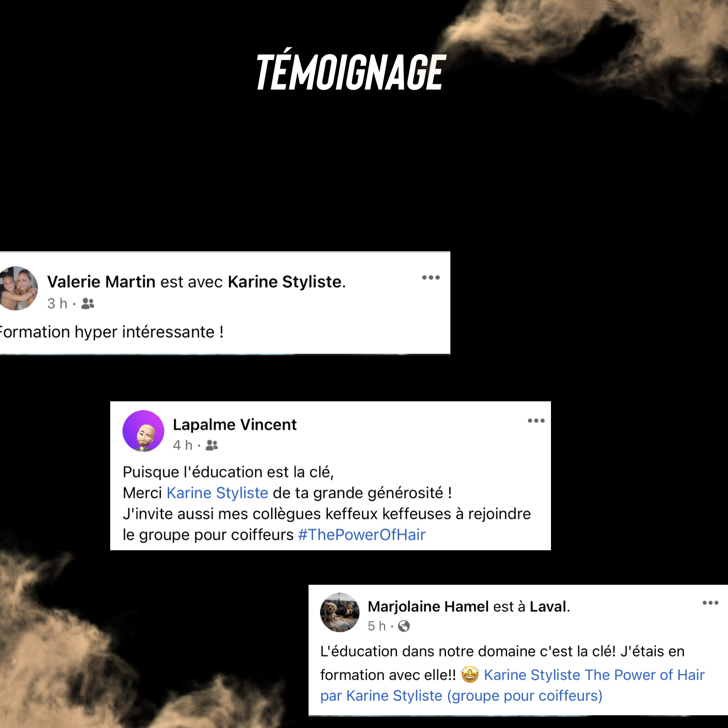Click public globe icon under Marjolaine Hamel

[x=404, y=626]
